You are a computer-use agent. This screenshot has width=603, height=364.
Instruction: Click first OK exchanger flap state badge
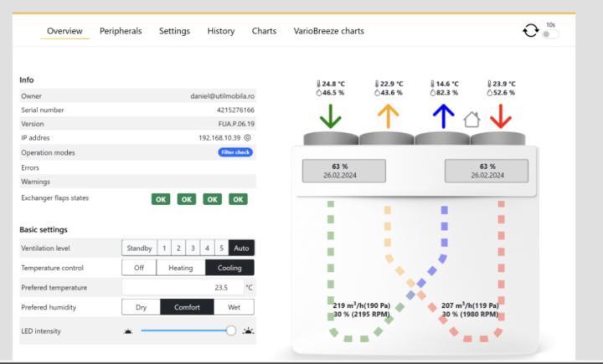[161, 199]
